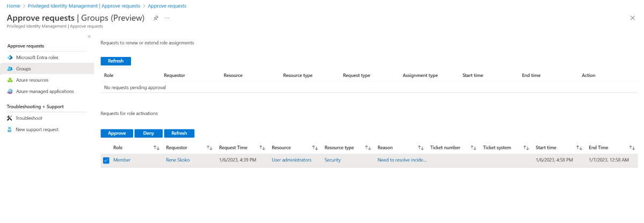Click request time 1/6/2023, 4:39 PM
This screenshot has width=644, height=223.
238,160
